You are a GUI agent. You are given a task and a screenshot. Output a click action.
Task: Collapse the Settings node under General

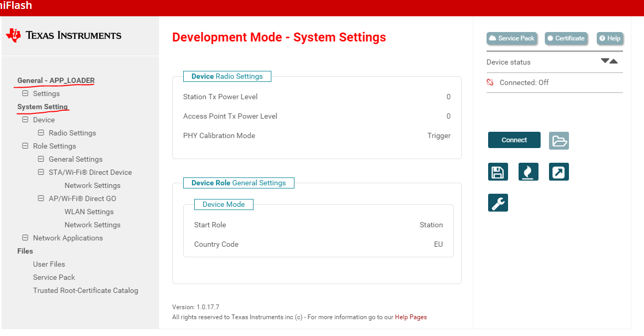click(25, 93)
